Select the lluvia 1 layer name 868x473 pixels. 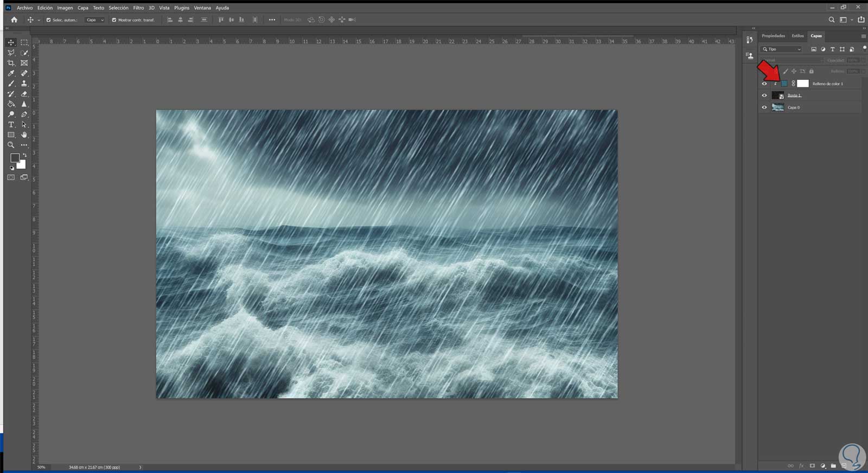click(x=794, y=95)
